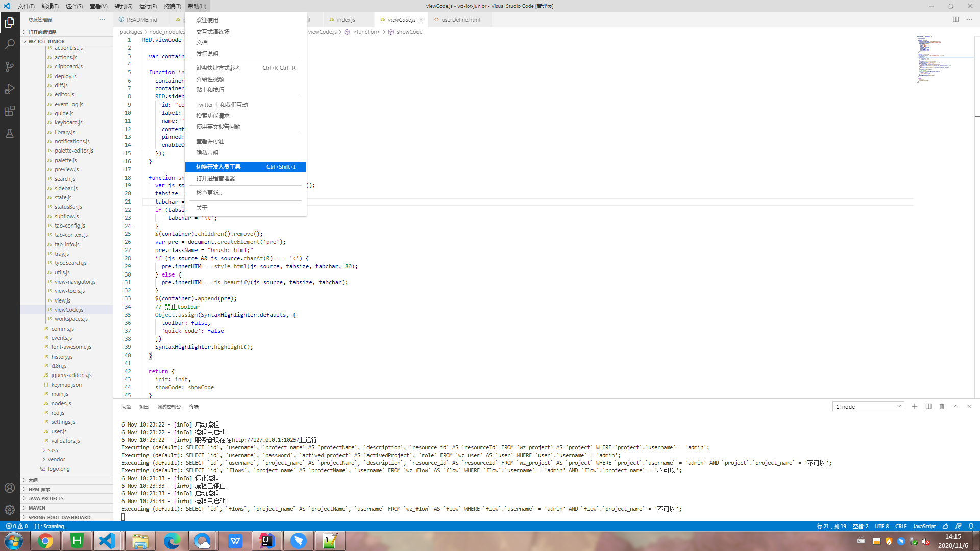The width and height of the screenshot is (980, 551).
Task: Open the Source Control view icon
Action: pos(10,67)
